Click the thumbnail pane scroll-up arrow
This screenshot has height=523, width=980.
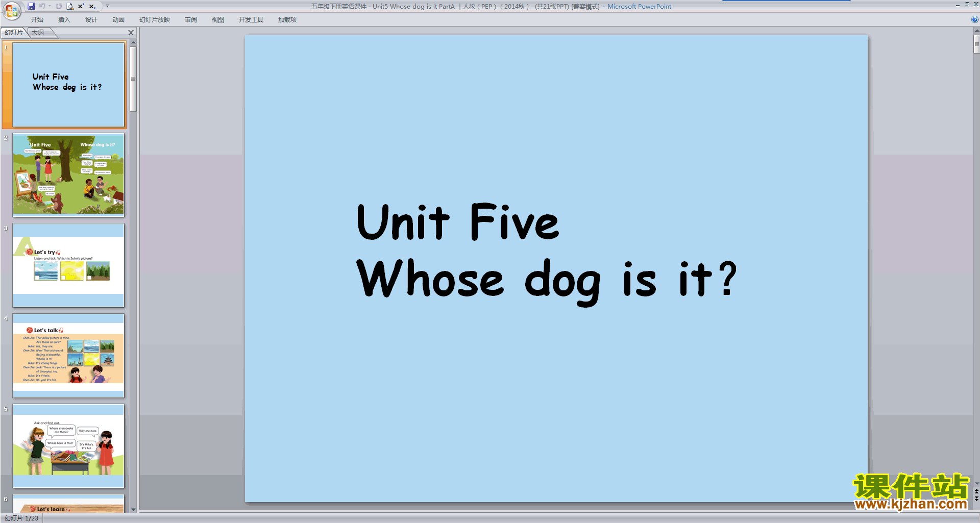(x=133, y=42)
